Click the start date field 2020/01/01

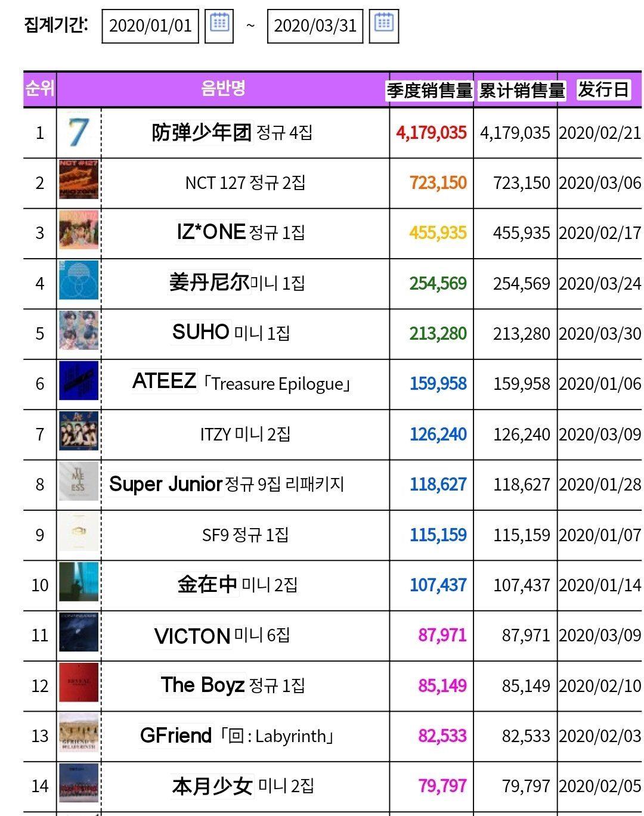click(150, 26)
